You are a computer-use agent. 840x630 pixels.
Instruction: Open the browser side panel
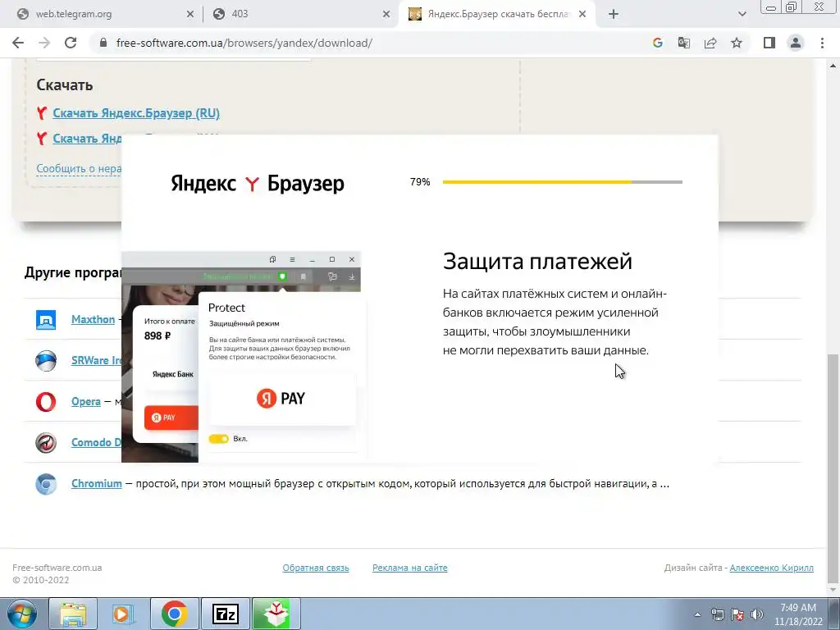[x=769, y=43]
